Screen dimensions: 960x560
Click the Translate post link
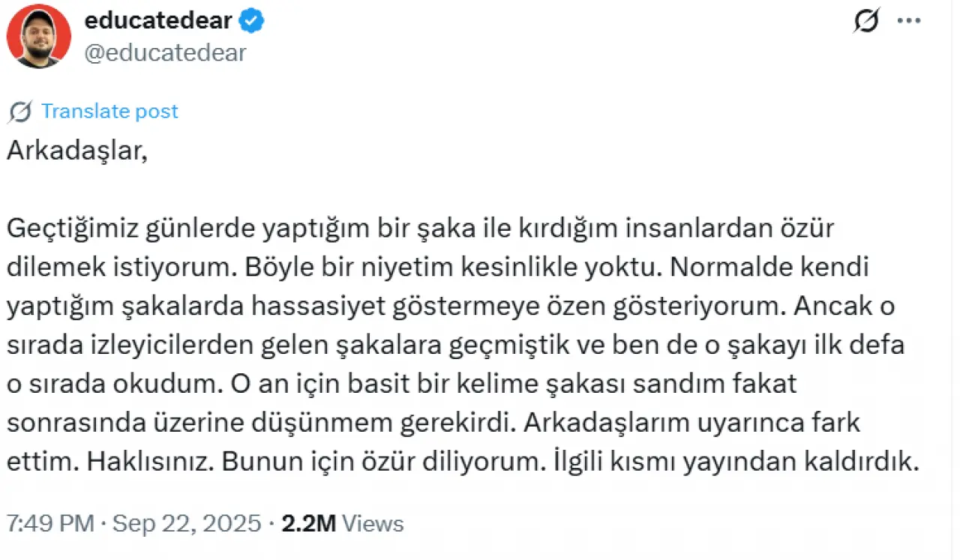coord(109,111)
